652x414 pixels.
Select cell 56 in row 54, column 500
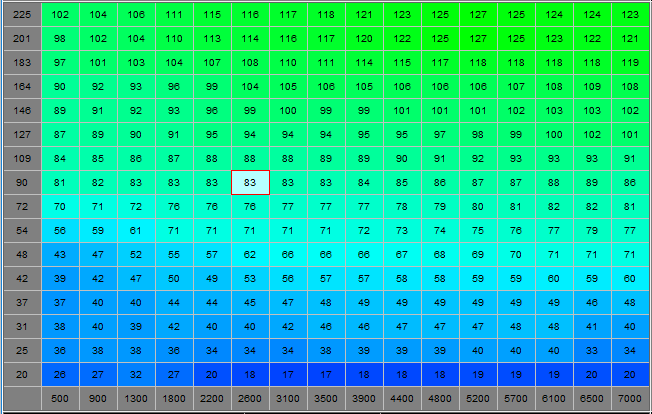coord(60,231)
